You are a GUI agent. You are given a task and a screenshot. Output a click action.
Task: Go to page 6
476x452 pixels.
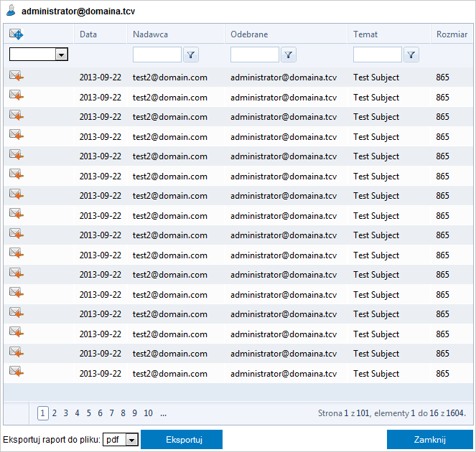click(x=101, y=413)
